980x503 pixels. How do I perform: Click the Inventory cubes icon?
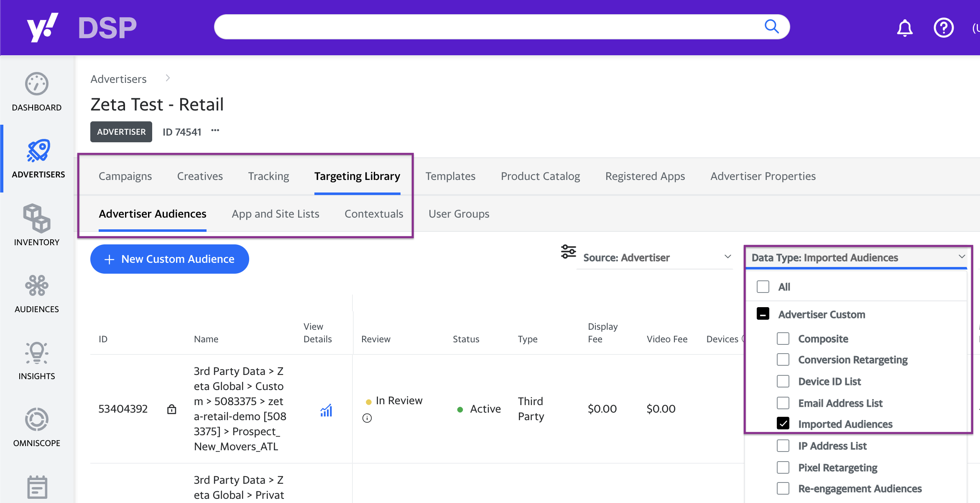pos(37,218)
